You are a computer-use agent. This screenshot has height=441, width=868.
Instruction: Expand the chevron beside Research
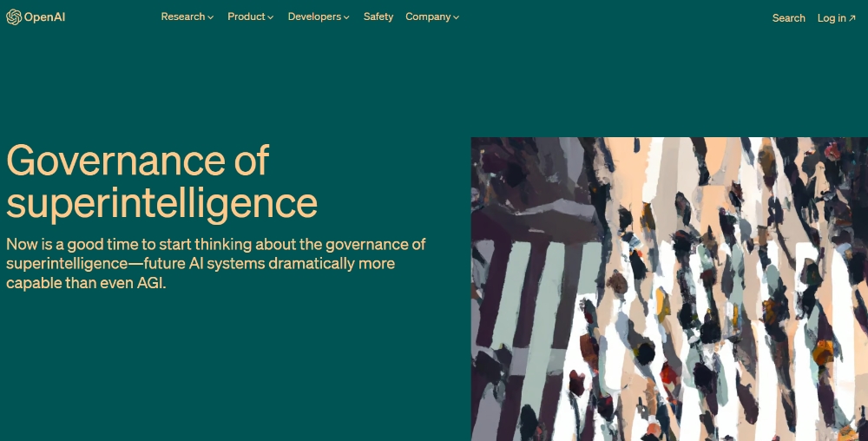pyautogui.click(x=210, y=17)
